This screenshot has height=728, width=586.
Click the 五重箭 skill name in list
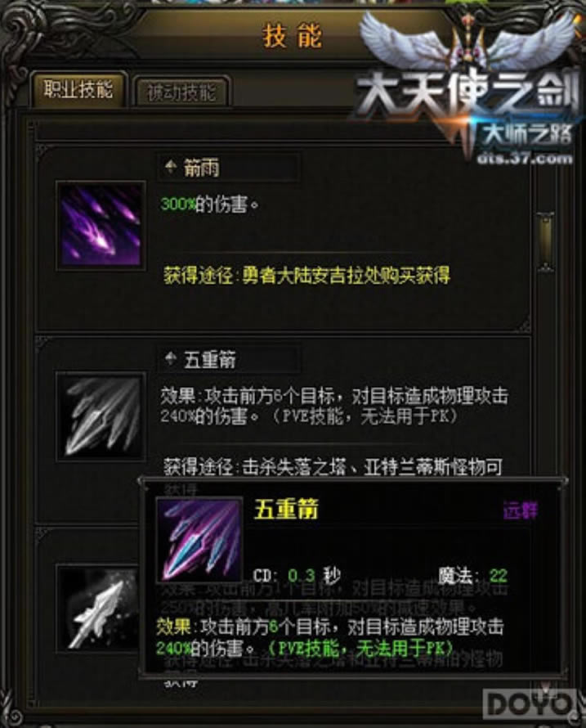(x=210, y=360)
